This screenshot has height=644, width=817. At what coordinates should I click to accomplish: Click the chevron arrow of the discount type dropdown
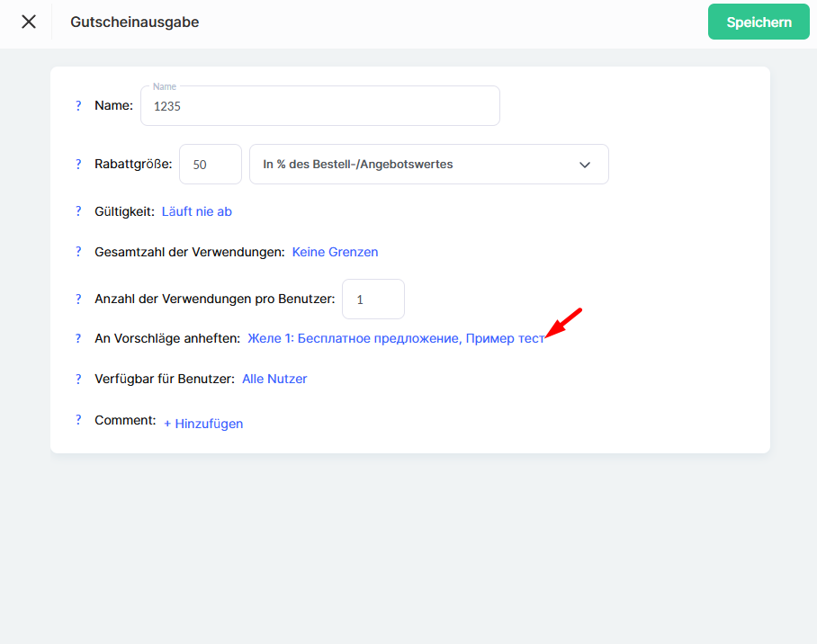pyautogui.click(x=585, y=165)
